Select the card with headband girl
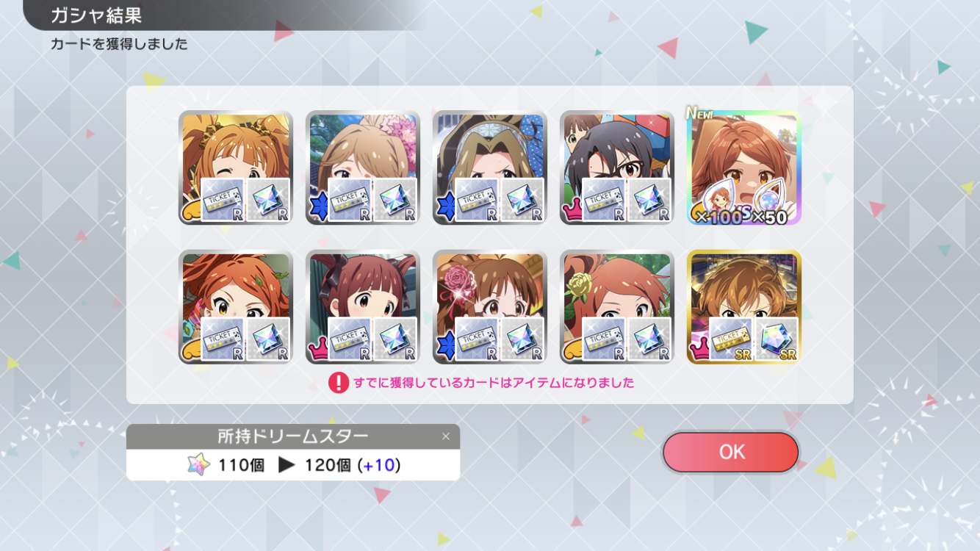Screen dimensions: 980x551 click(x=490, y=168)
